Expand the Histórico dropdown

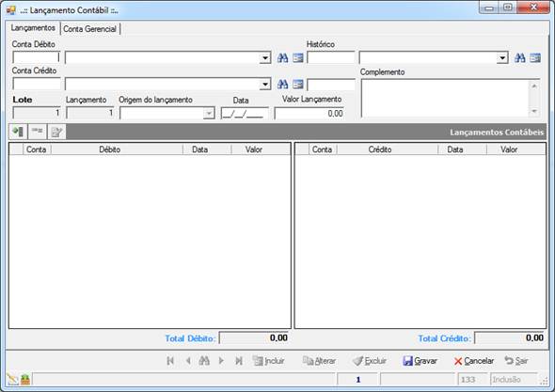(x=502, y=58)
